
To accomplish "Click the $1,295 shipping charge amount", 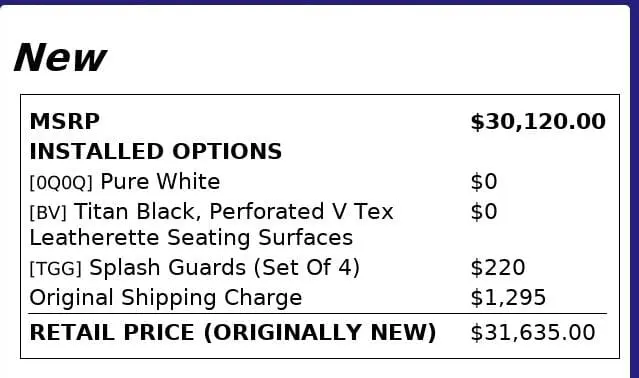I will tap(508, 298).
